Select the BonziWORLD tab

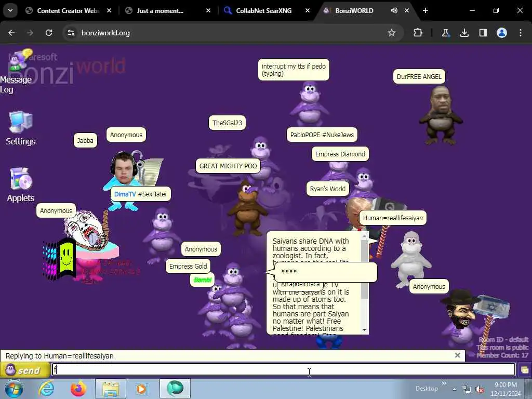pyautogui.click(x=354, y=10)
